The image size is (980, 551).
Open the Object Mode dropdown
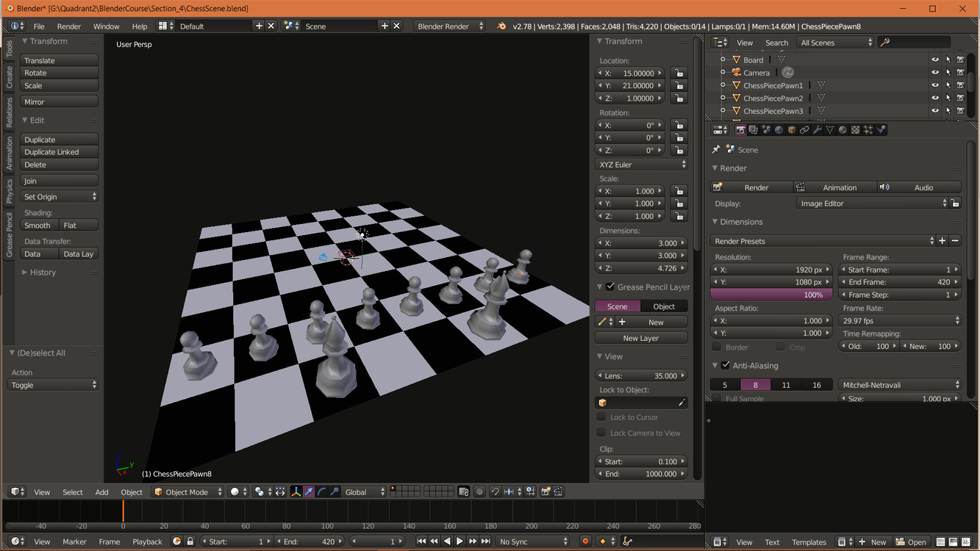187,492
